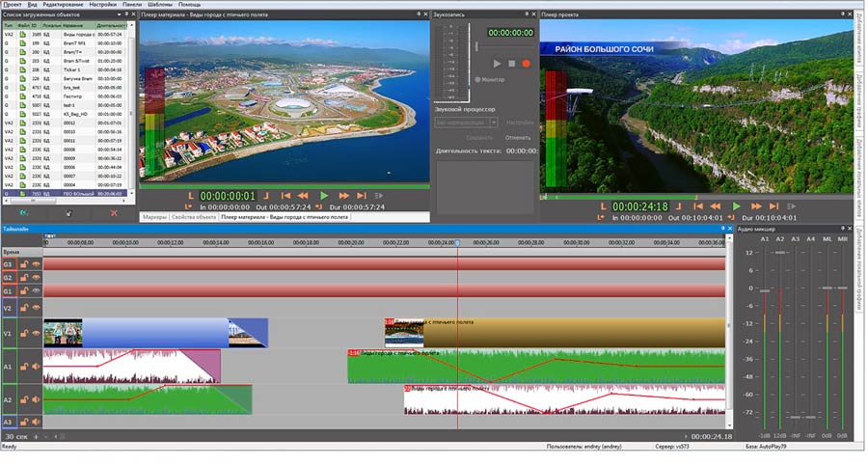Jump to end in project player
Image resolution: width=868 pixels, height=465 pixels.
(773, 206)
